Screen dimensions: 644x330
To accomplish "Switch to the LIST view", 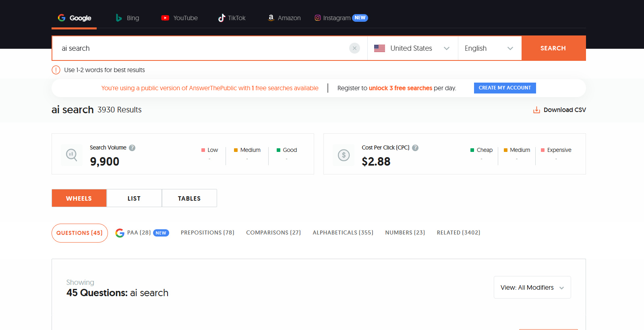I will tap(134, 198).
